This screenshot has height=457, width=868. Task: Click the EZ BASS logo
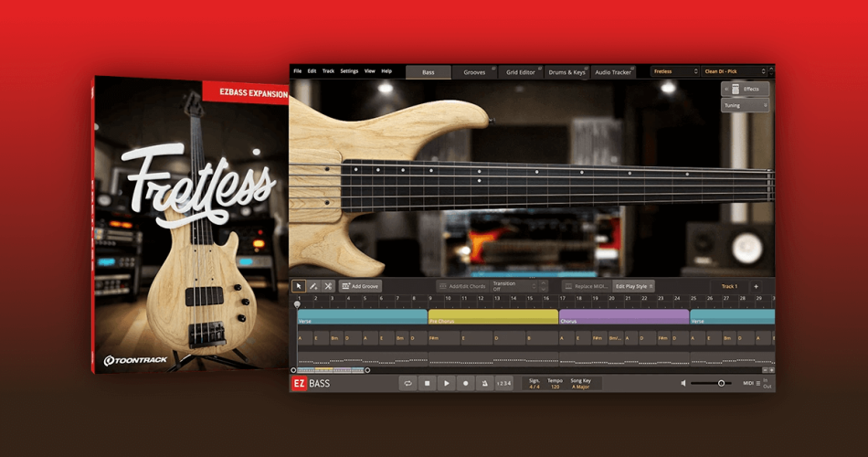click(311, 383)
